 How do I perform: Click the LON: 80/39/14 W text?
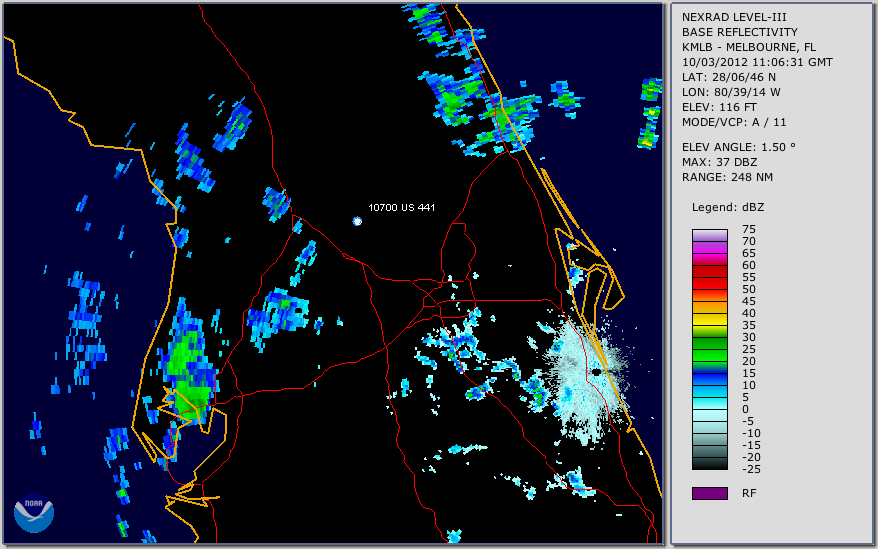(731, 92)
